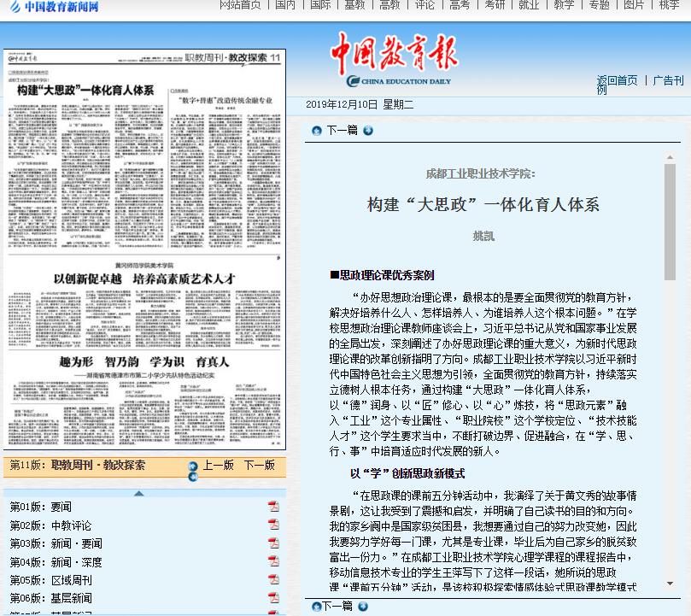
Task: Open PDF icon for 第01版 要闻
Action: pyautogui.click(x=273, y=506)
